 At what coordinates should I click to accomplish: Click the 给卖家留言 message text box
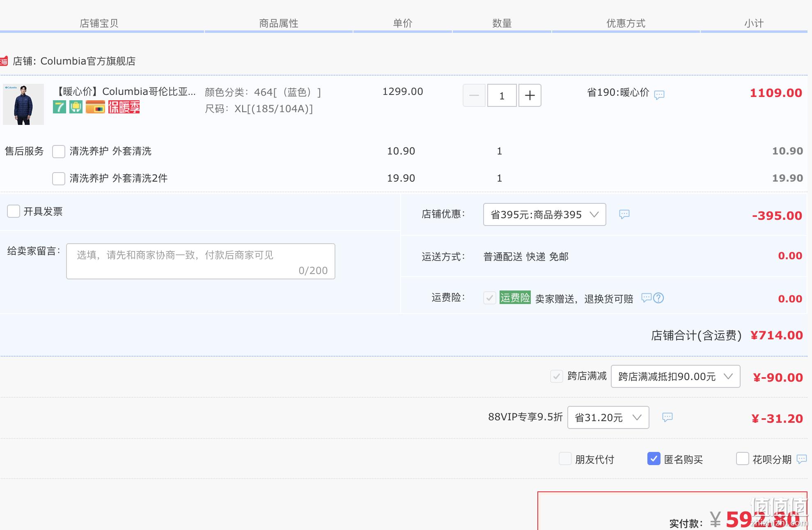pyautogui.click(x=201, y=261)
